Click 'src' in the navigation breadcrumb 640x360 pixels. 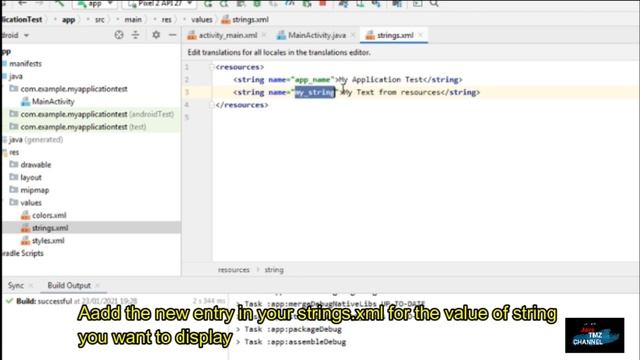coord(100,20)
